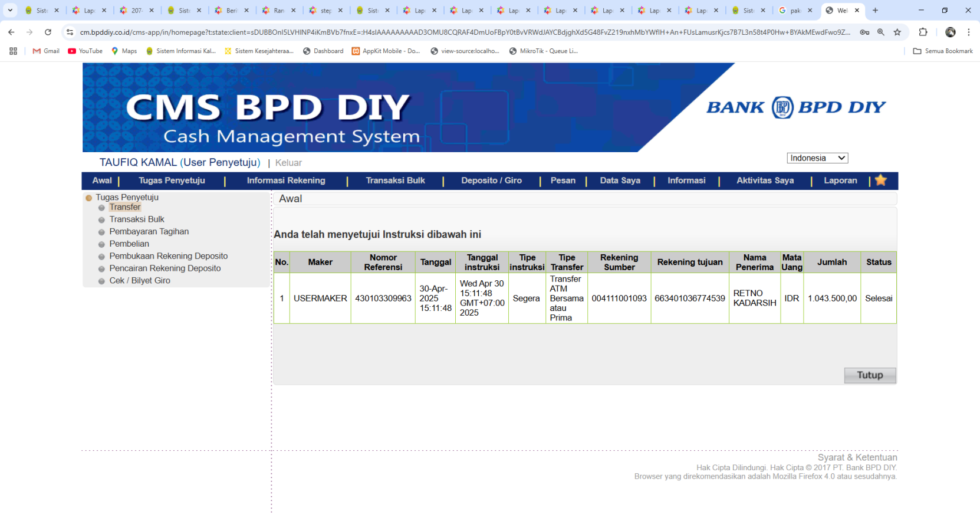
Task: Switch to the pak Google tab
Action: pyautogui.click(x=795, y=10)
